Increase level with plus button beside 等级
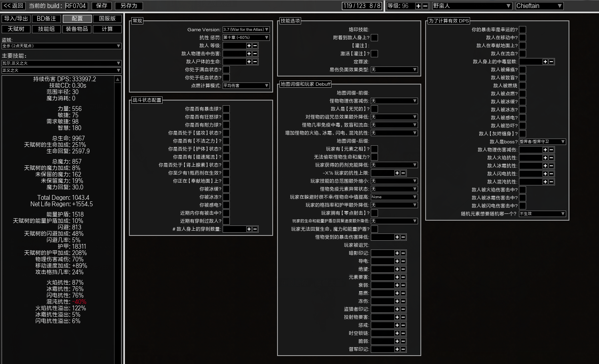This screenshot has width=599, height=364. pos(418,6)
